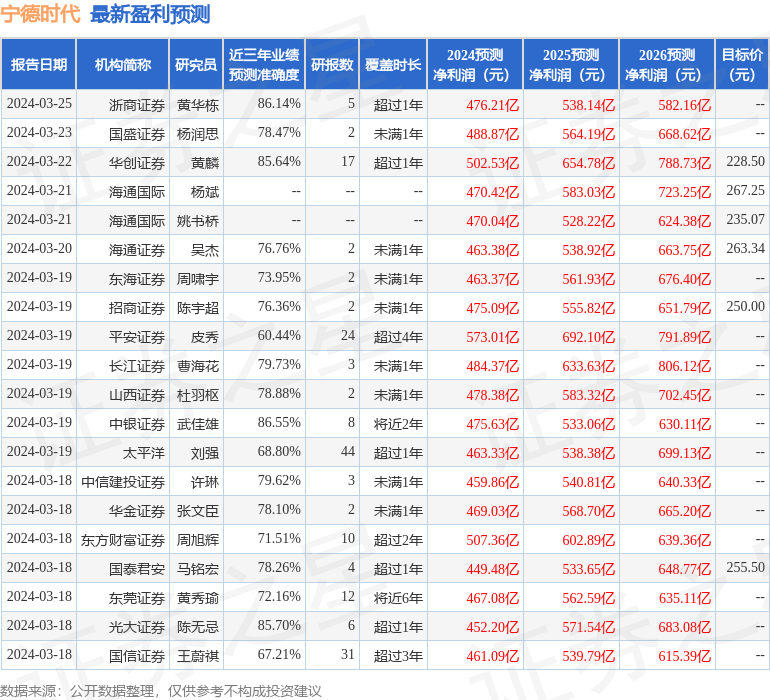Click the 覆盖时长 column header
The height and width of the screenshot is (700, 770).
[x=393, y=64]
